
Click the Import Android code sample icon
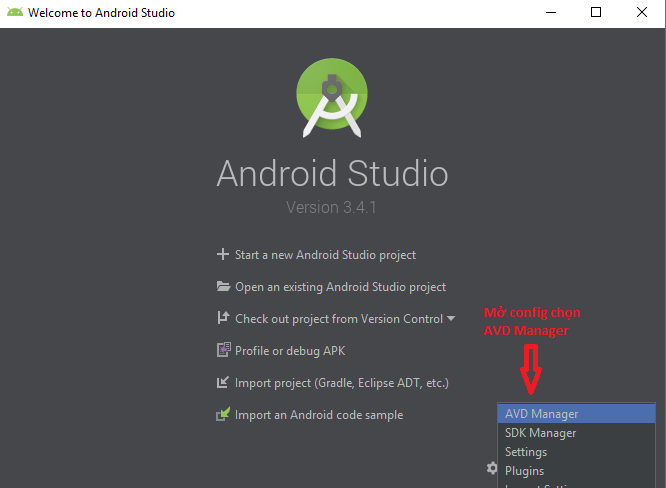[223, 414]
